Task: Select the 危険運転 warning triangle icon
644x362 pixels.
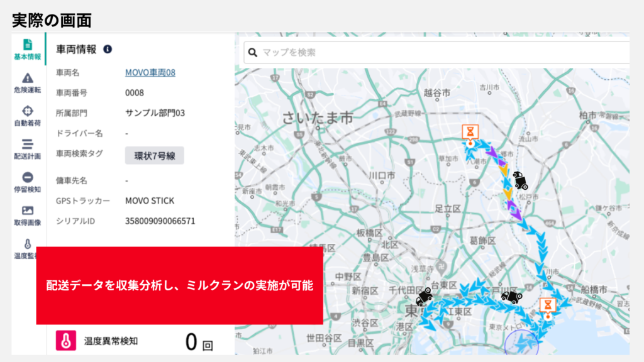Action: [x=27, y=82]
